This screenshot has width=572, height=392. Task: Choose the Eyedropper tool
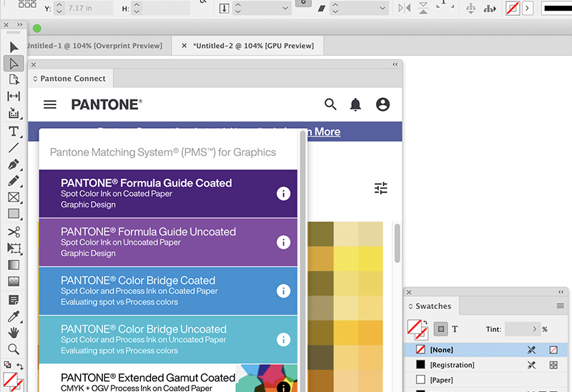(x=14, y=316)
